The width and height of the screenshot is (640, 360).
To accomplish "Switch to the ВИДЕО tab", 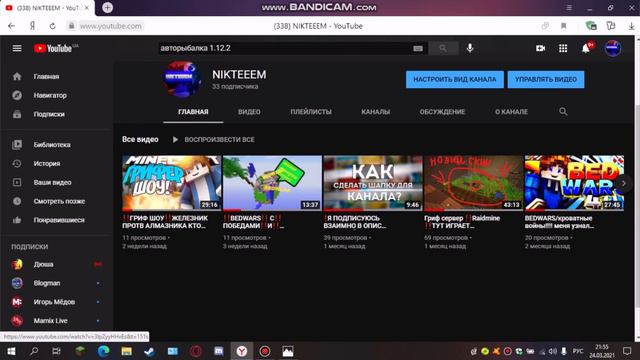I will 249,111.
